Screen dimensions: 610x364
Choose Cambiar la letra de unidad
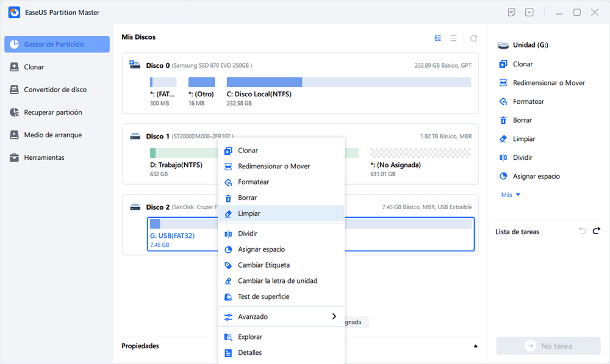coord(281,281)
